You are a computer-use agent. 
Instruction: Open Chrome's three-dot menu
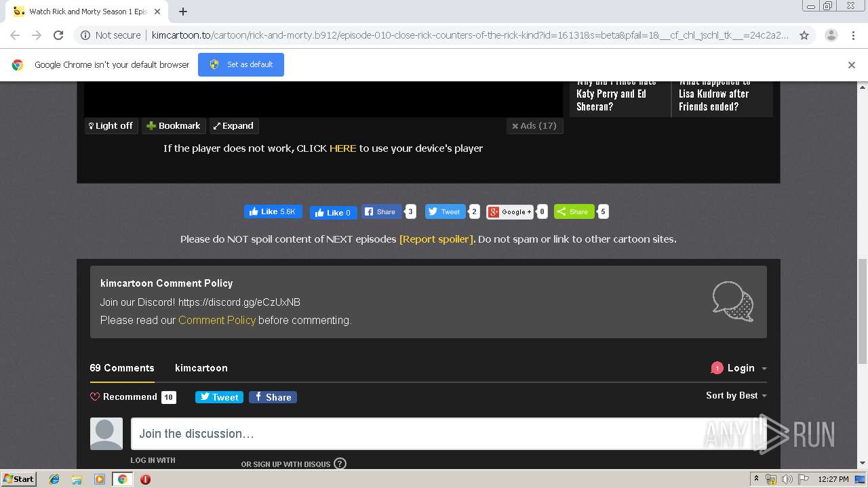[x=853, y=35]
